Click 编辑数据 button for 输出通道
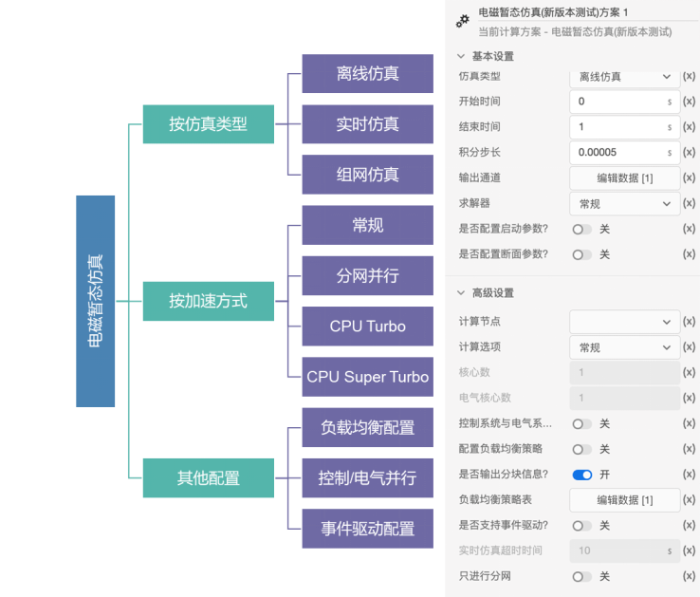This screenshot has height=597, width=700. pyautogui.click(x=624, y=177)
